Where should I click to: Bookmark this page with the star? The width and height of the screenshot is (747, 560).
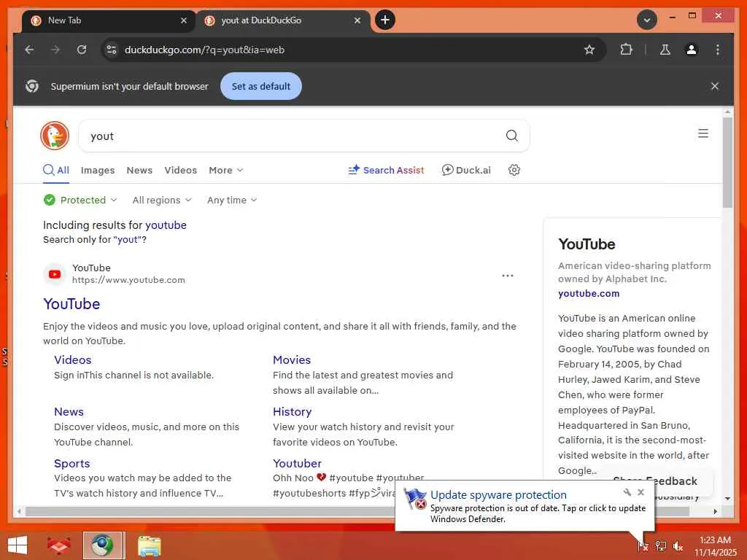589,50
